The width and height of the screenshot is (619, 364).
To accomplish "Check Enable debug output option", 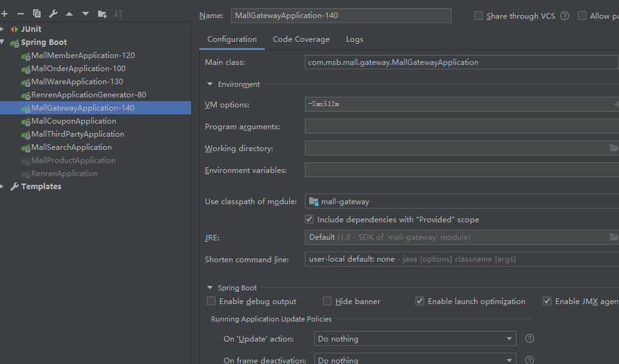I will [x=211, y=301].
